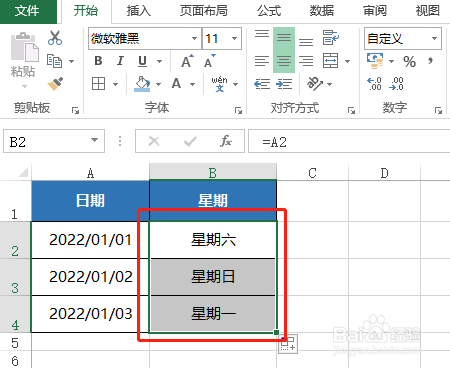Screen dimensions: 450x368
Task: Open the font name dropdown
Action: [x=194, y=38]
